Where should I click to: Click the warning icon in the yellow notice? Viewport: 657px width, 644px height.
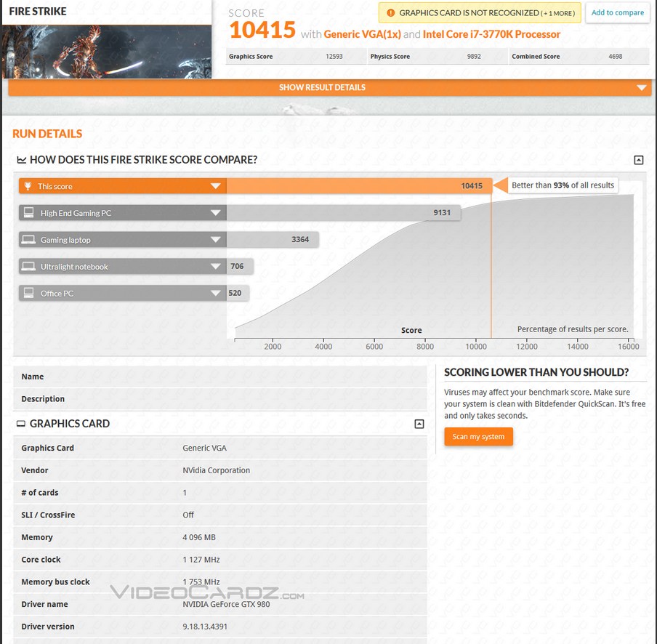(x=390, y=13)
